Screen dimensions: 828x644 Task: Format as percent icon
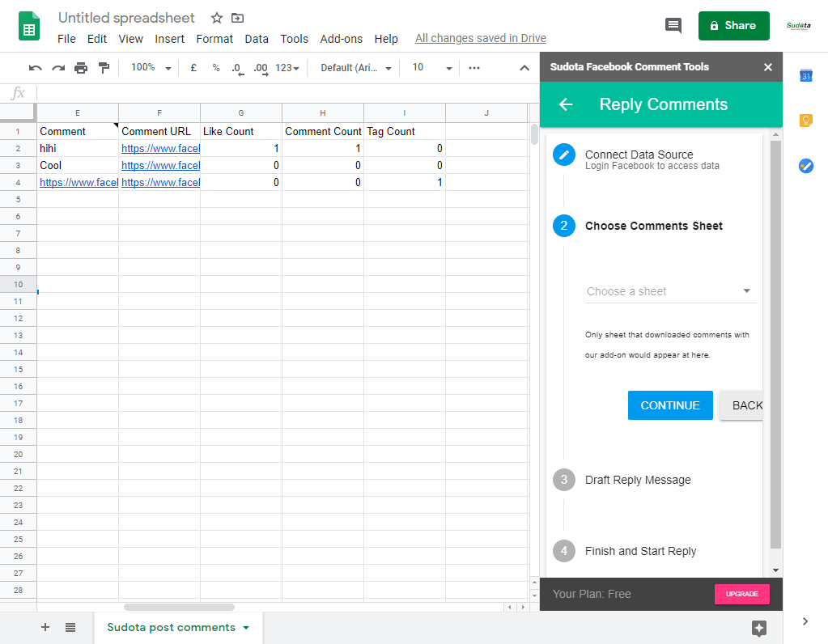(x=216, y=68)
